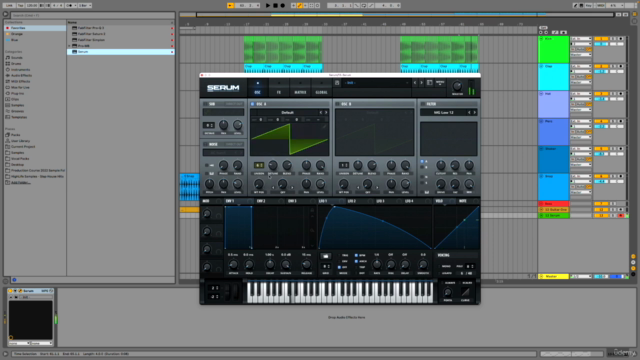Arm the transport Record button
The image size is (640, 360).
click(282, 6)
